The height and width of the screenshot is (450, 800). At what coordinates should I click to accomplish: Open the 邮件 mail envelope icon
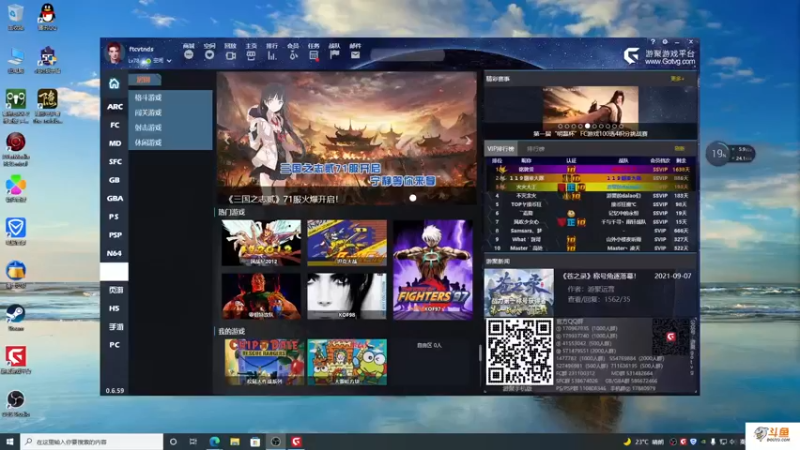(356, 55)
